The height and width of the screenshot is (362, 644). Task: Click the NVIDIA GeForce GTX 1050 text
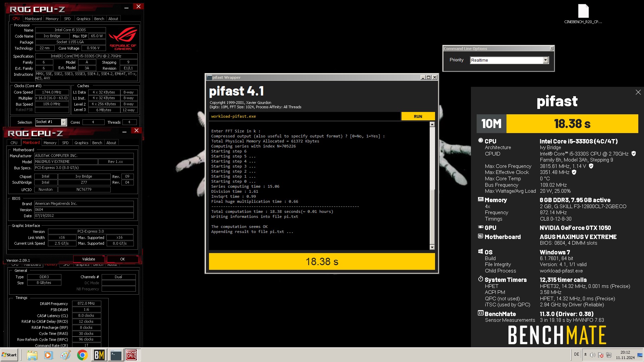[575, 228]
